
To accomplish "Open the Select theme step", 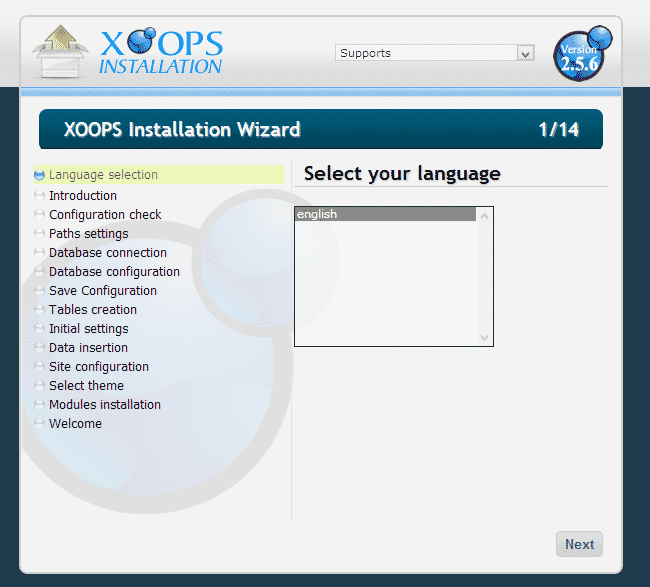I will point(87,386).
